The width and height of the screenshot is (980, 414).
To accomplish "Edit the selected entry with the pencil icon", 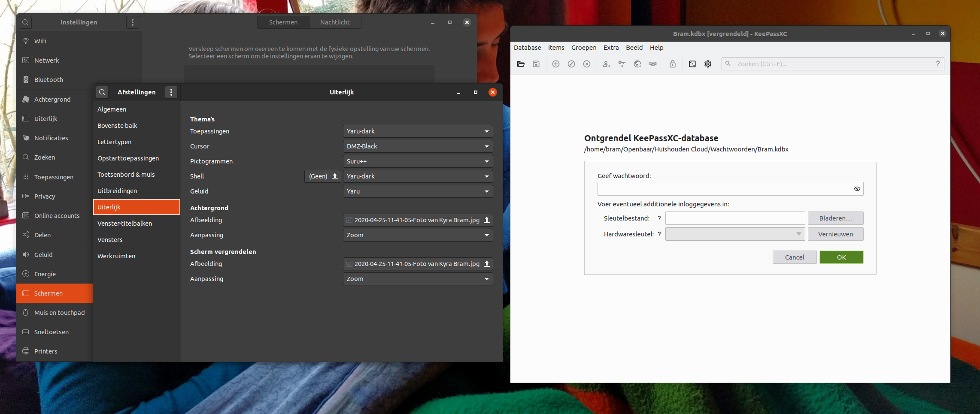I will click(571, 64).
